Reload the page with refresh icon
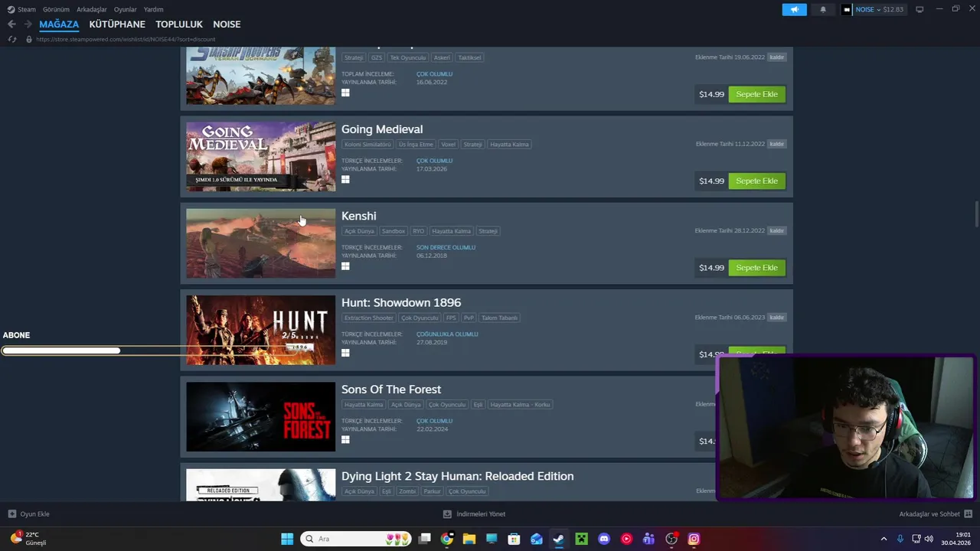 [11, 39]
